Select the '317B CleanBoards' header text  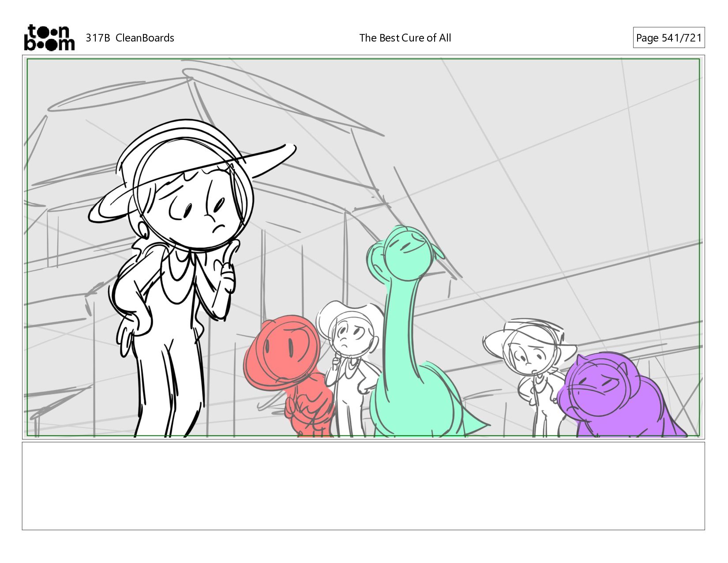point(130,38)
